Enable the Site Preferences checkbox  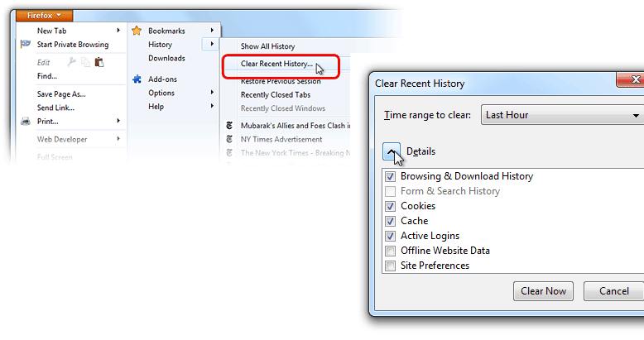point(390,266)
